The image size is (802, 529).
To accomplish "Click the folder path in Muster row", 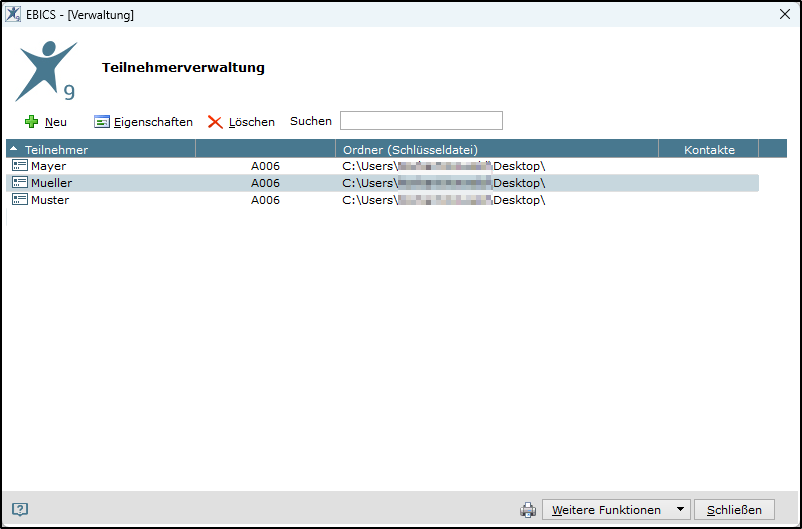I will tap(444, 200).
